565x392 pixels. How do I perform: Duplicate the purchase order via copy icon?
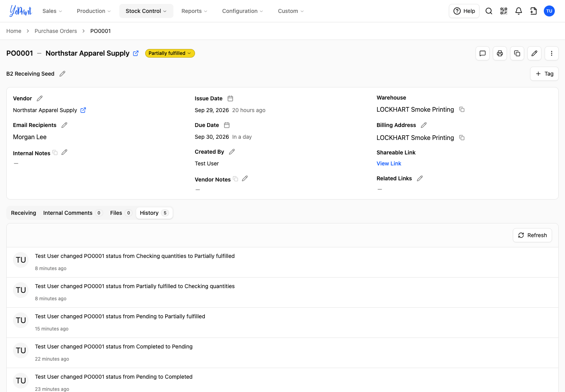(517, 53)
